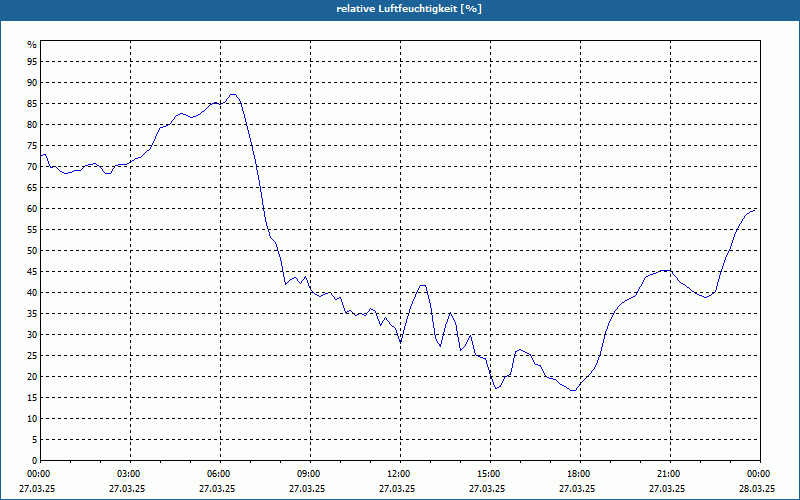
Task: Click the 45 y-axis value
Action: click(32, 271)
